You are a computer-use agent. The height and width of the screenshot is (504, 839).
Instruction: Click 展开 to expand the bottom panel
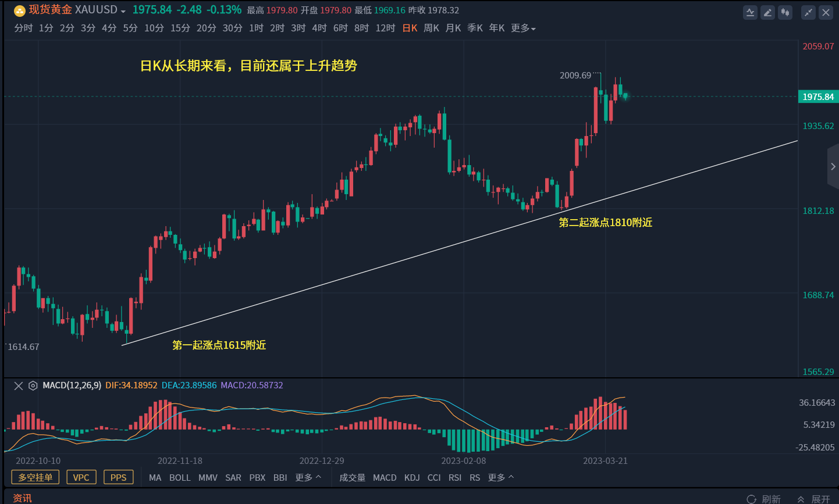822,498
